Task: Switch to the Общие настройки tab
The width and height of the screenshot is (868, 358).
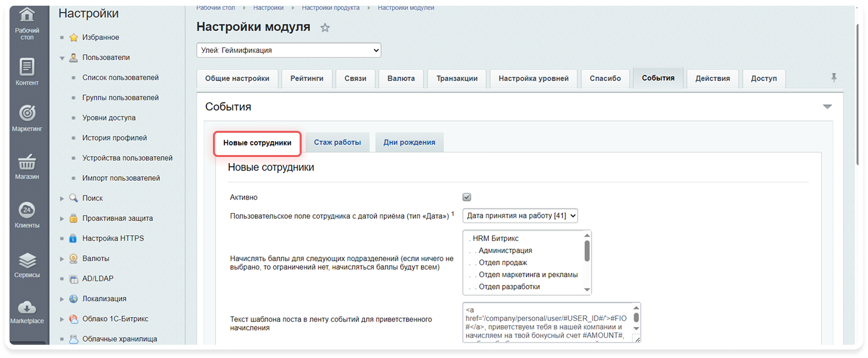Action: [237, 79]
